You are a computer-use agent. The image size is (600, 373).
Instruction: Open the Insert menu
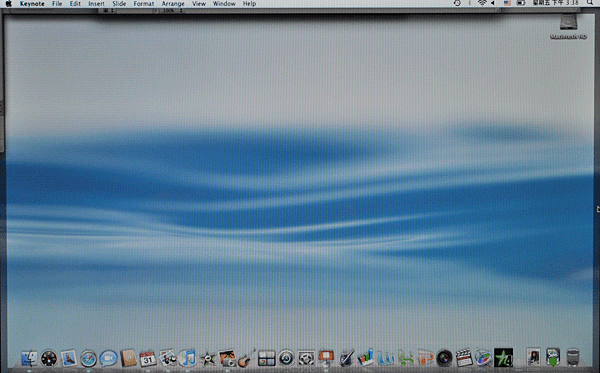tap(96, 3)
